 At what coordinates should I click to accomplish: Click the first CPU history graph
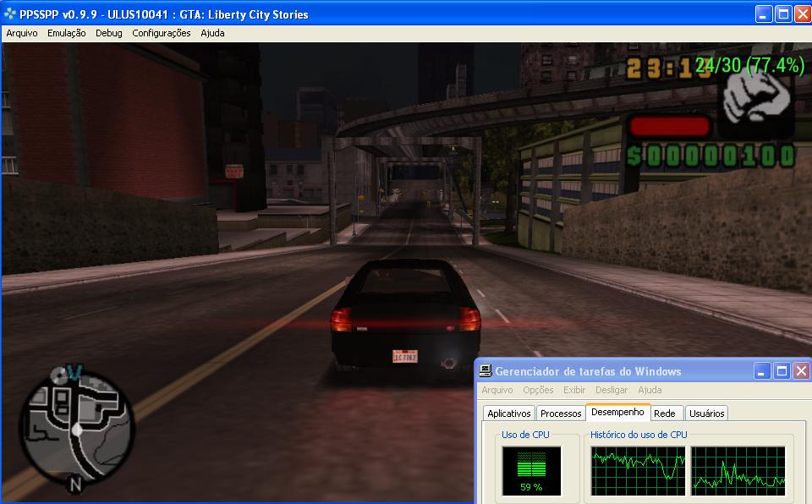(638, 471)
